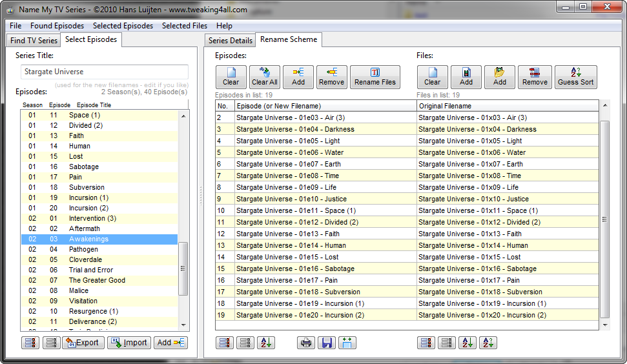Select row 10 Space (1) in rename list
The image size is (627, 364).
pyautogui.click(x=316, y=210)
